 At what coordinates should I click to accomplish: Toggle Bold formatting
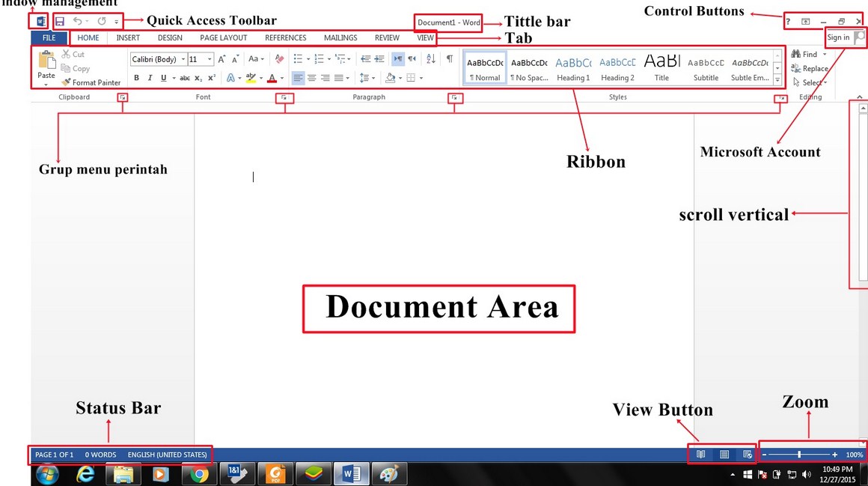click(x=136, y=78)
